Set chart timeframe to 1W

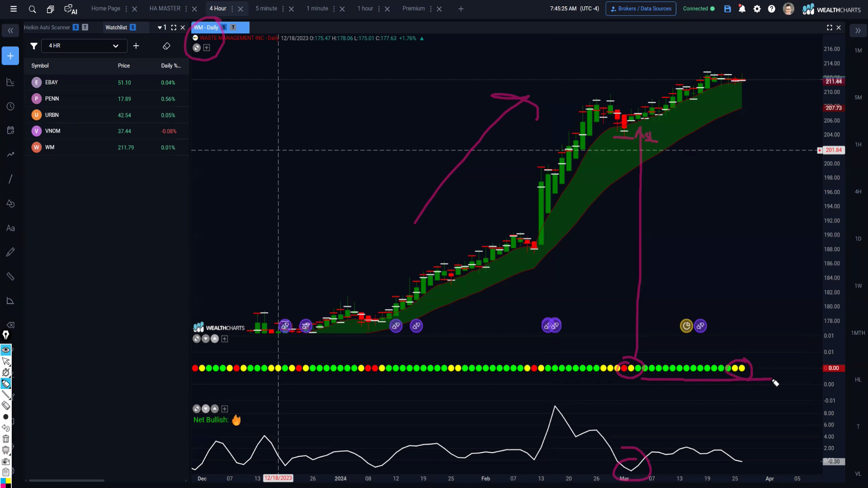point(858,286)
